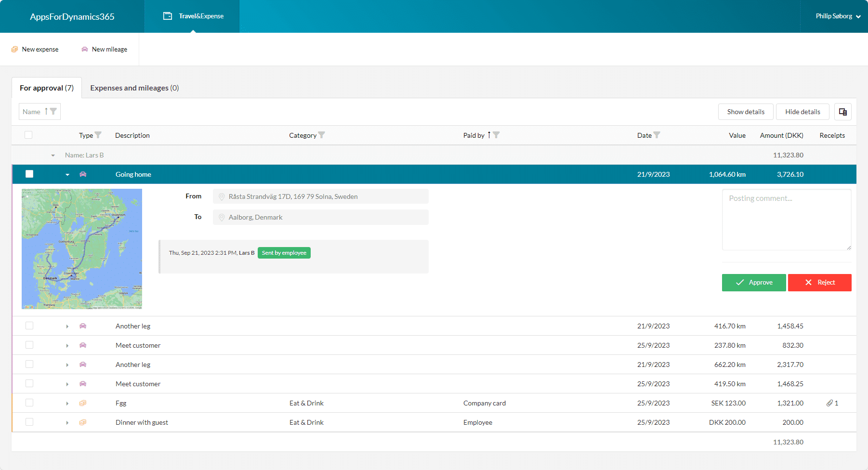Collapse the Name: Lars B group

coord(53,156)
